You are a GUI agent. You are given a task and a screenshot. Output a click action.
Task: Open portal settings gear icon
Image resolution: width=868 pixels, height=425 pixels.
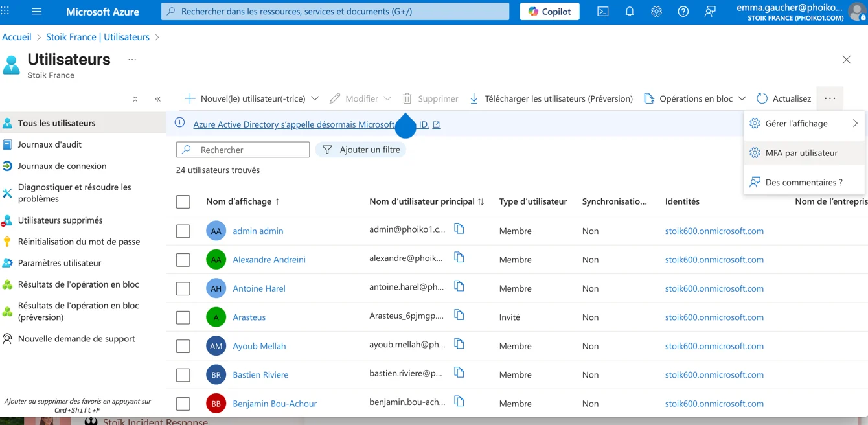pyautogui.click(x=656, y=12)
